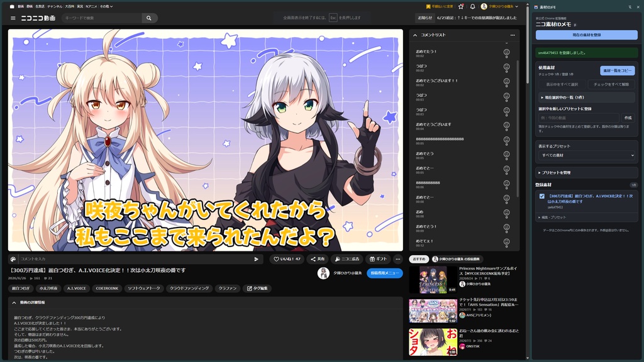Click 現在の素材を登録 button
This screenshot has width=644, height=362.
pos(587,35)
